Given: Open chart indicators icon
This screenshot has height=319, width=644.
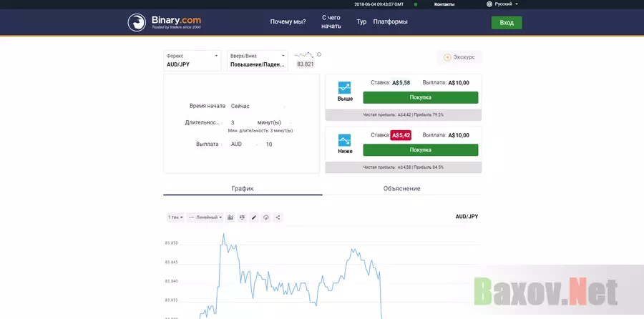Looking at the screenshot, I should 230,217.
